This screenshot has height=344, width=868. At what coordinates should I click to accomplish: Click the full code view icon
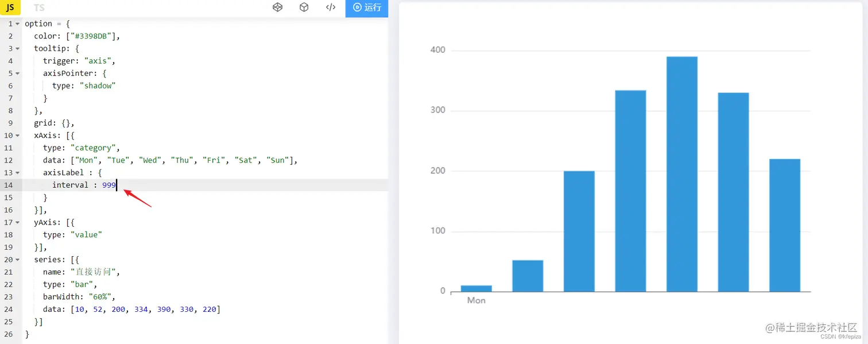331,7
